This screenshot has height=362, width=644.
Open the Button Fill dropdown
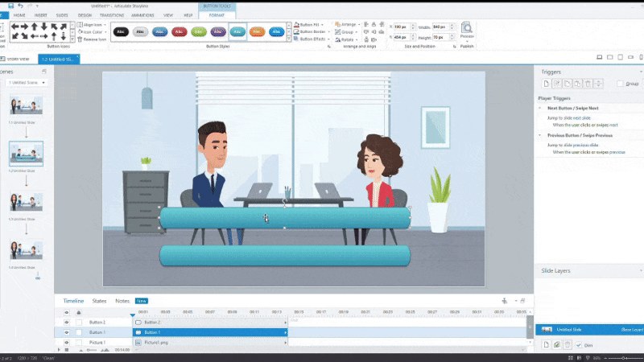pos(308,24)
